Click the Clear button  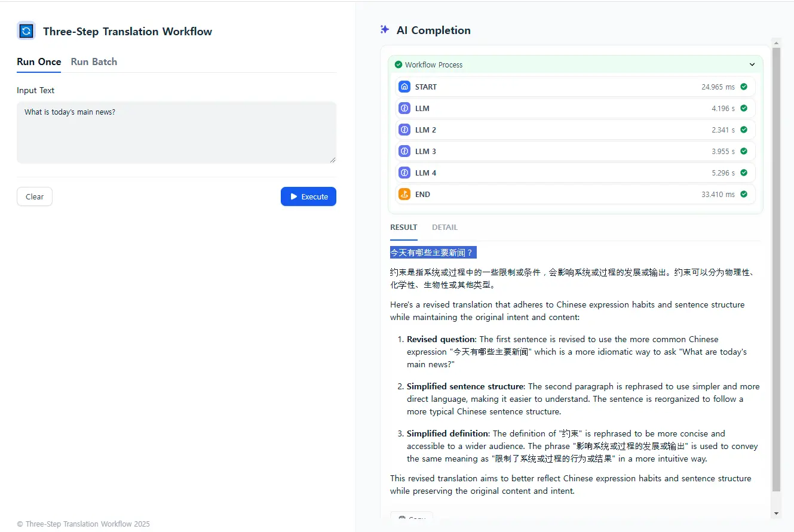[x=35, y=196]
